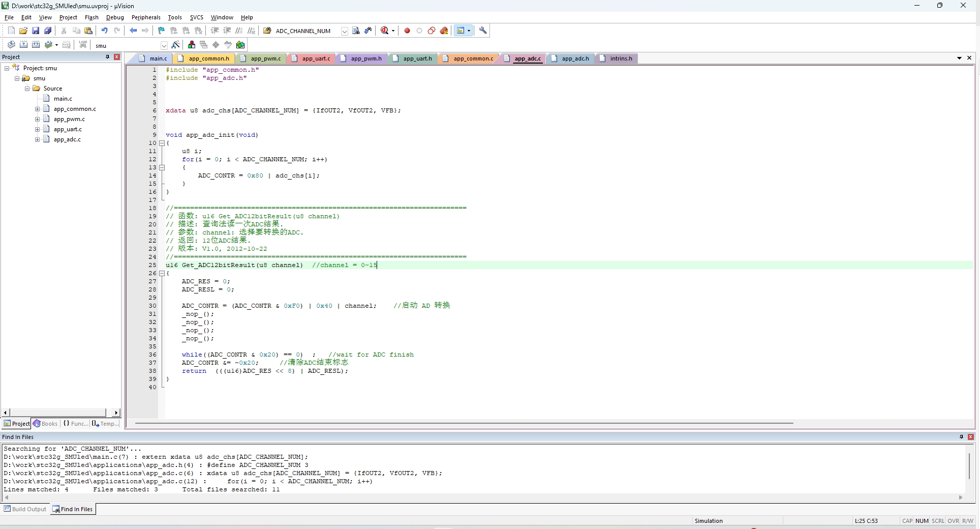The width and height of the screenshot is (980, 529).
Task: Expand app_pwm.c in the project tree
Action: 37,119
